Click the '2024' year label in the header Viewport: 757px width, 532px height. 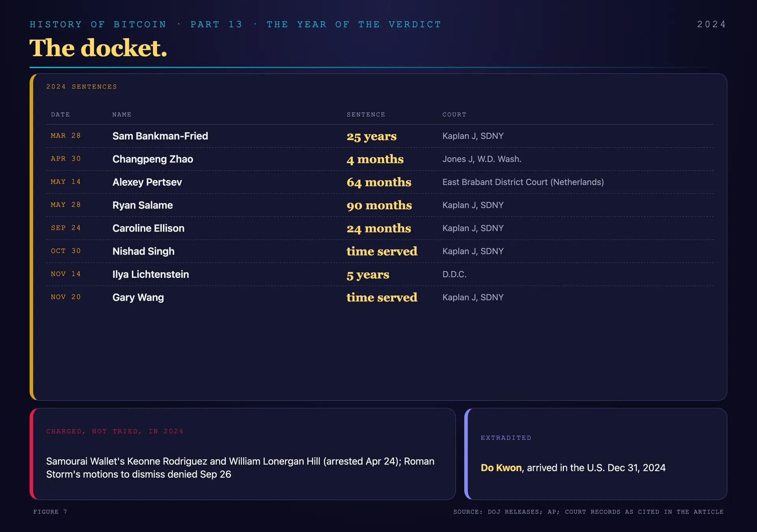click(712, 24)
